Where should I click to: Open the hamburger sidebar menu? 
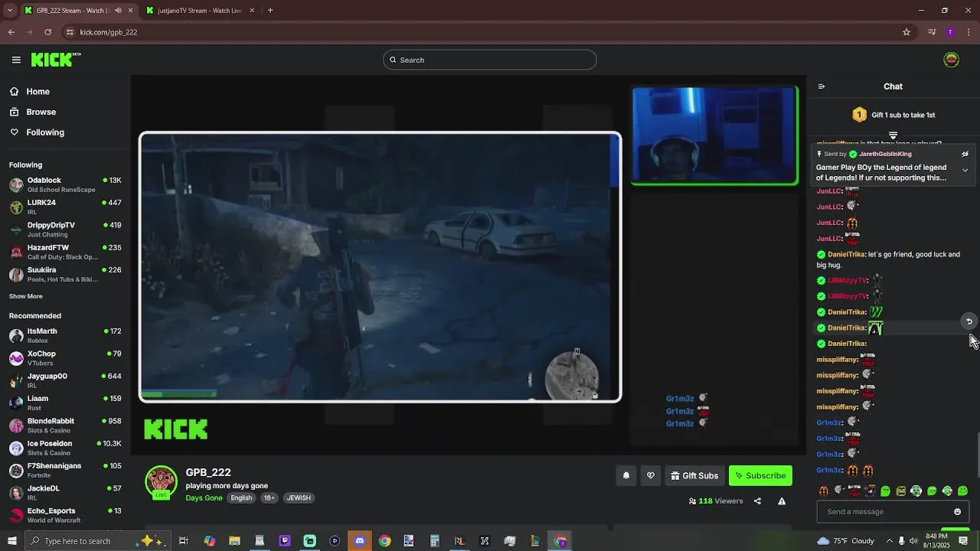point(16,60)
